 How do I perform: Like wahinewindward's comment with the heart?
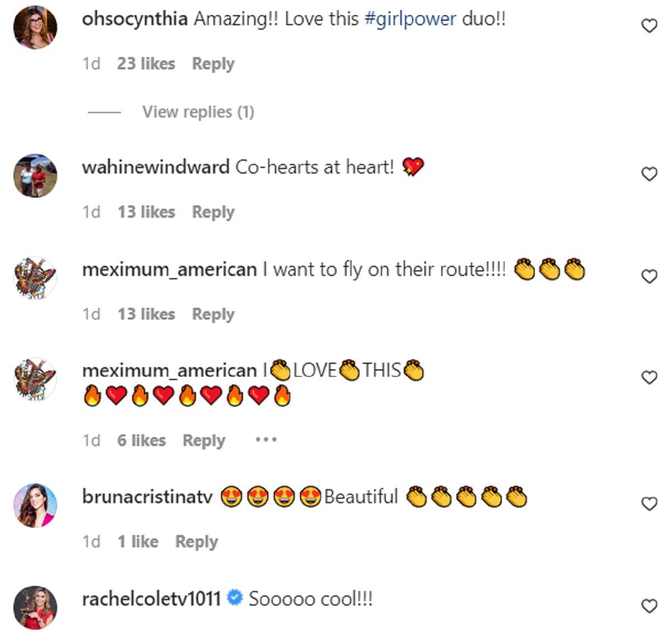[x=649, y=174]
